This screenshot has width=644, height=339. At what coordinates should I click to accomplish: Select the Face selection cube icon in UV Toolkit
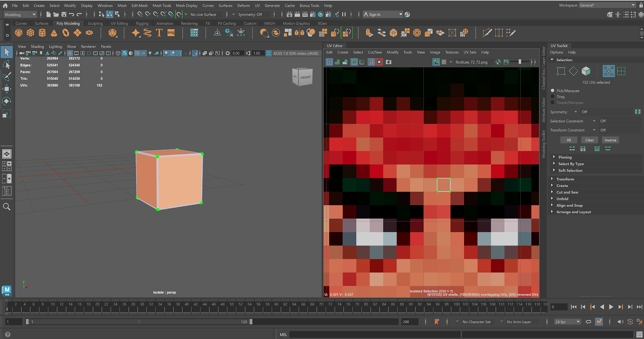[x=586, y=71]
